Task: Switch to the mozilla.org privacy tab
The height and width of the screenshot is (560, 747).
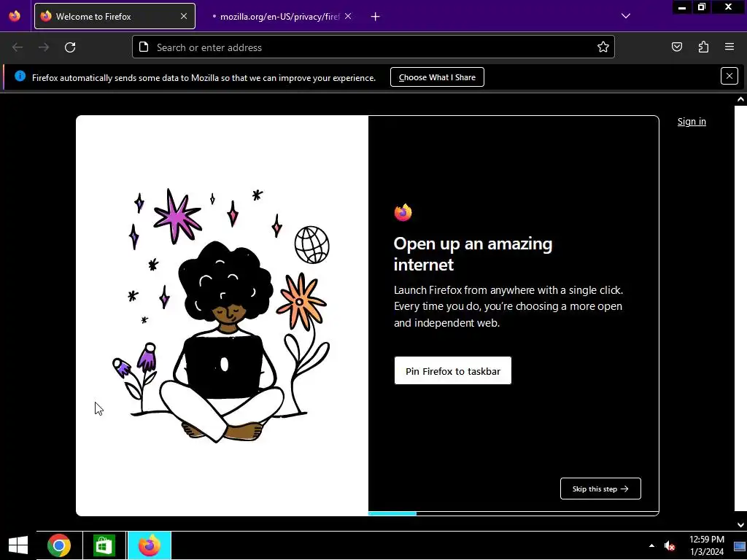Action: (x=281, y=16)
